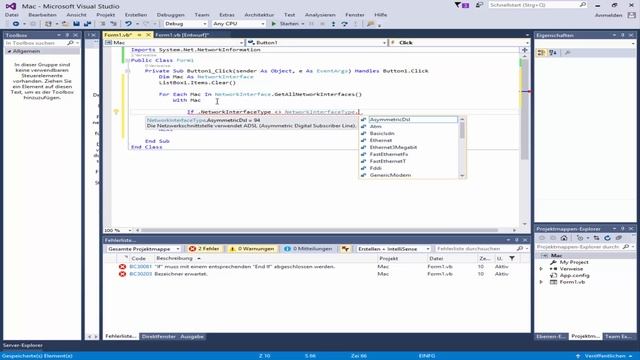
Task: Click the red error icon for BC30081
Action: (x=122, y=267)
